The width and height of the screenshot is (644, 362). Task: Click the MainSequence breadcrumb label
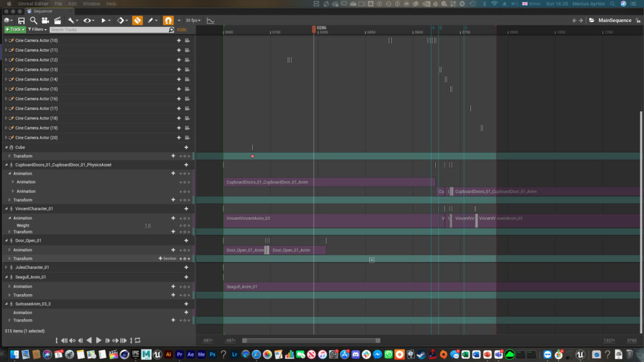614,21
